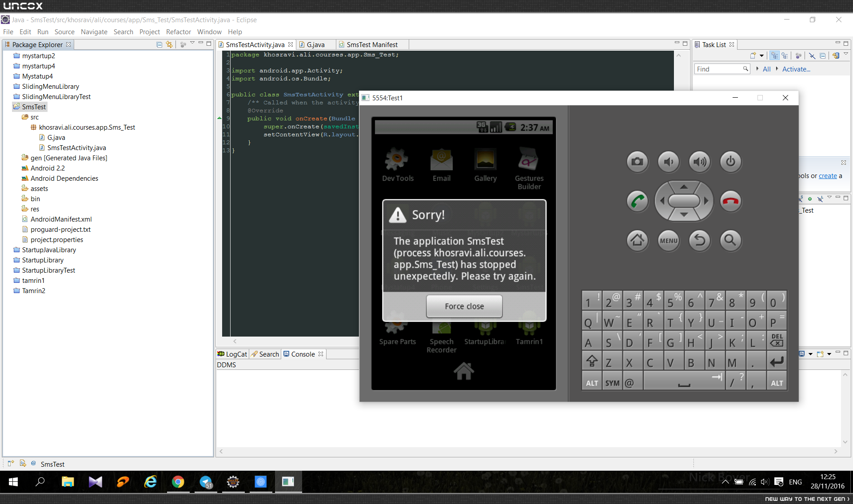Maximize the Package Explorer view
This screenshot has height=504, width=853.
(209, 44)
